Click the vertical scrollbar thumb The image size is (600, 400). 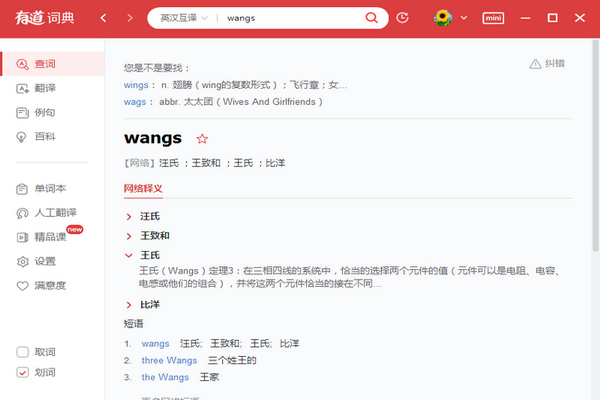[595, 146]
